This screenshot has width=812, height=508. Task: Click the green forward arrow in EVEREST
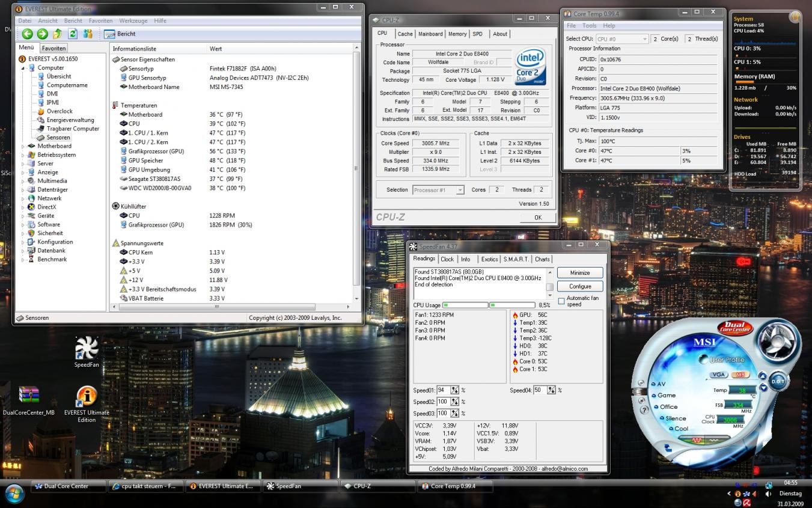coord(42,34)
